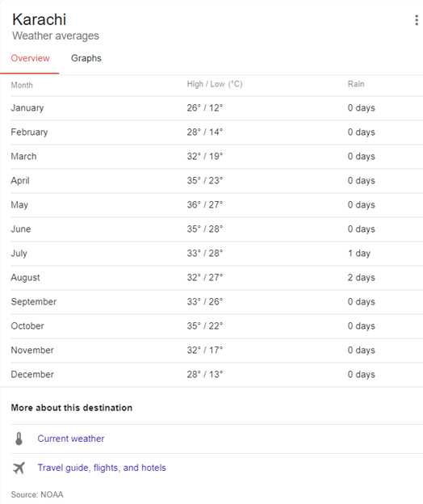Click the Source: NOAA text
This screenshot has width=423, height=504.
37,494
